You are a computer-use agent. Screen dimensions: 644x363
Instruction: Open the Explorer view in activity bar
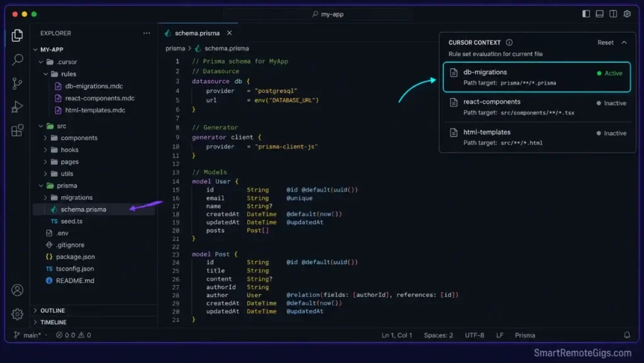17,35
